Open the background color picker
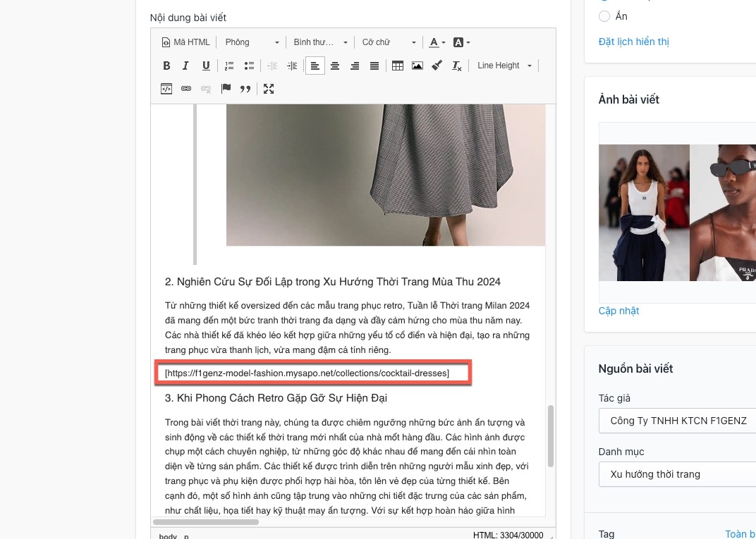This screenshot has height=539, width=756. (461, 42)
